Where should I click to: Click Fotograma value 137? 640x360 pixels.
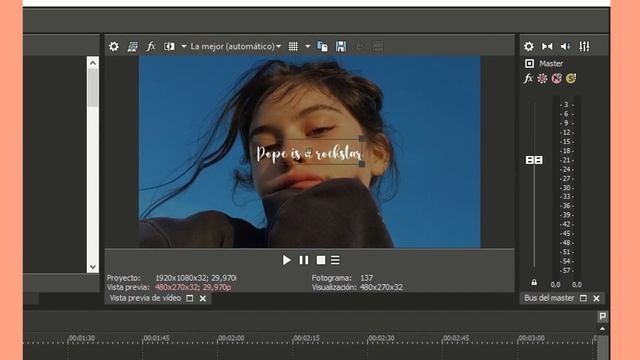tap(367, 278)
